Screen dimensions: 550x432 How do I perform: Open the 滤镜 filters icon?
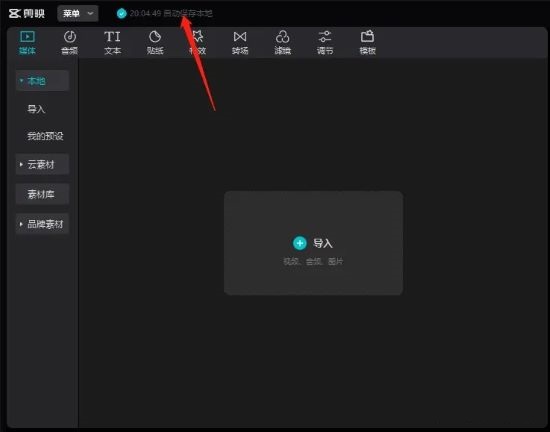(282, 37)
